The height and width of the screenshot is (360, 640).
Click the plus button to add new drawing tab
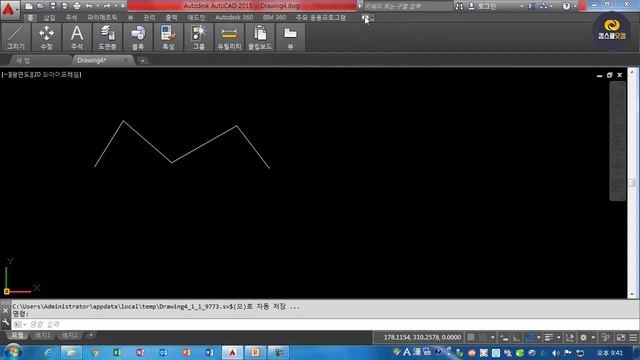click(142, 60)
